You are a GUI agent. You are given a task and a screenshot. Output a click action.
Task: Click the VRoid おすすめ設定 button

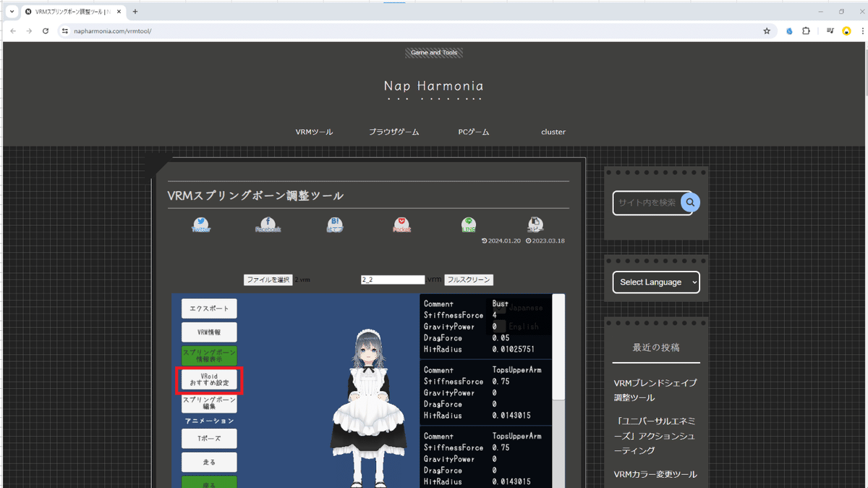tap(209, 379)
